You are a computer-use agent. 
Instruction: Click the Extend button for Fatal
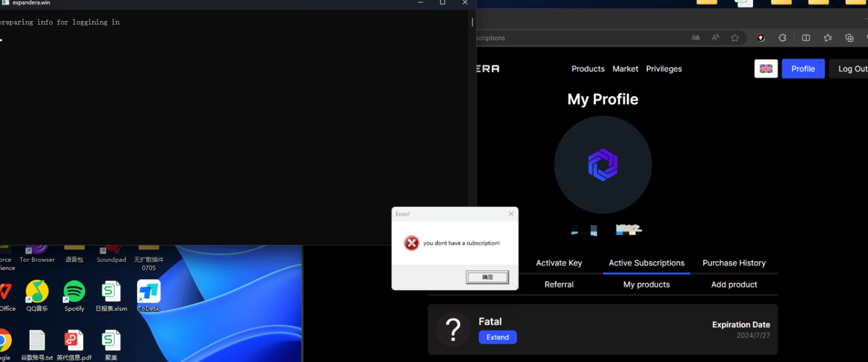[x=497, y=337]
